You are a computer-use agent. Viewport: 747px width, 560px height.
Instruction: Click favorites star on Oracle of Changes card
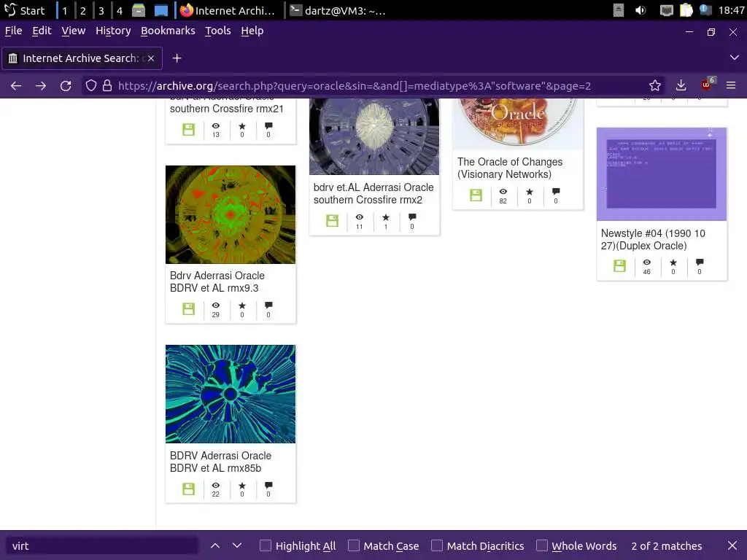pos(530,192)
